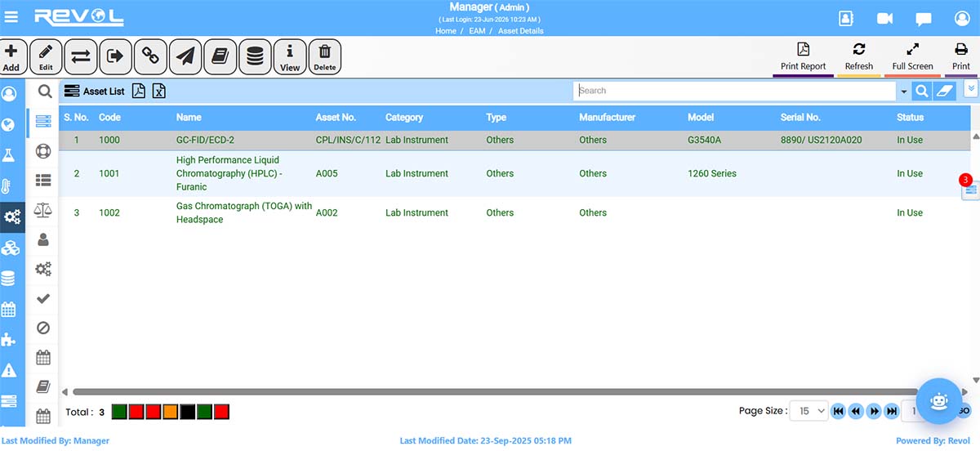Open the hamburger navigation menu
The image size is (980, 451).
coord(11,16)
